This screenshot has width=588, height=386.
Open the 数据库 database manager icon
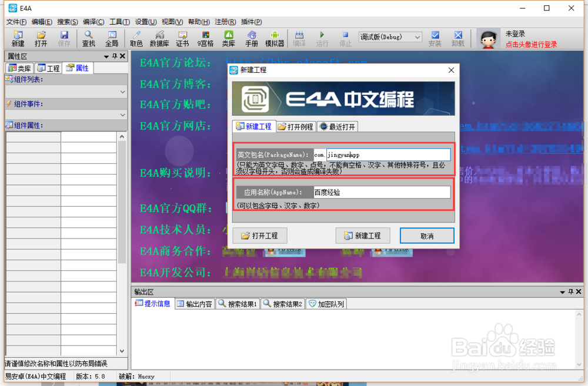159,38
